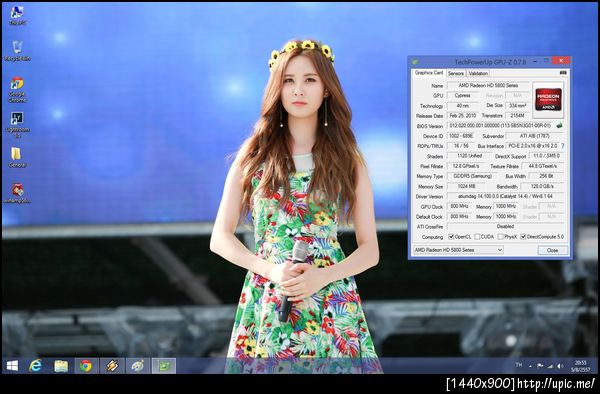
Task: Switch to the Graphics Card tab
Action: click(429, 73)
